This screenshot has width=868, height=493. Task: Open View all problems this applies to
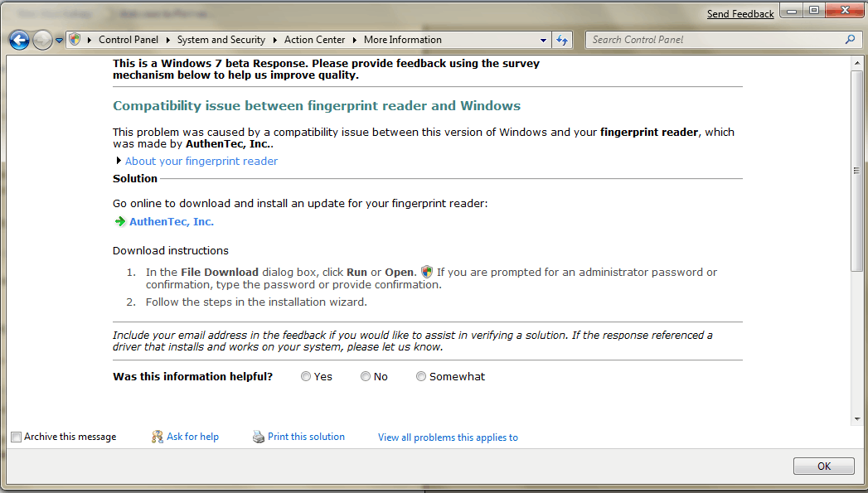point(448,437)
